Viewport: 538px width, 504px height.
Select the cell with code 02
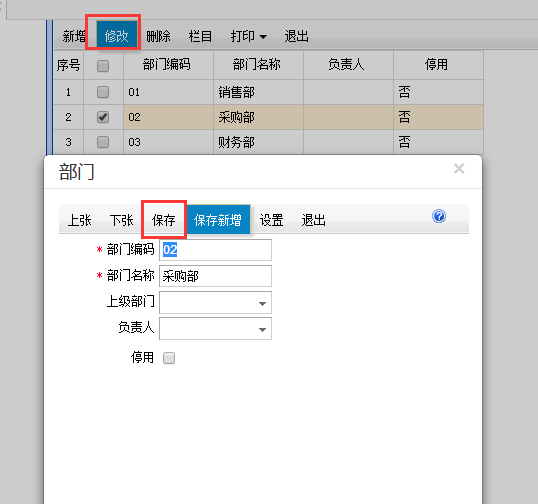[168, 117]
